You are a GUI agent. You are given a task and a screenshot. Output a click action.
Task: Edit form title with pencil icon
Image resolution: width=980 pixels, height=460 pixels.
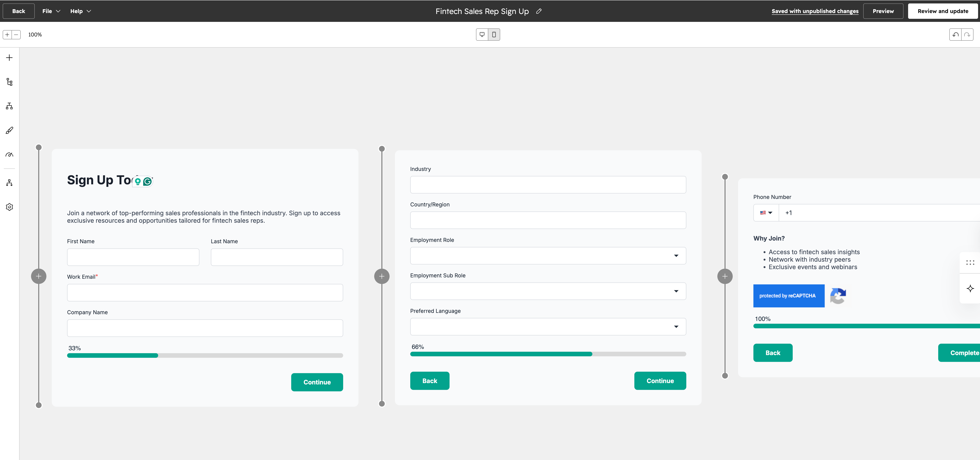(539, 12)
